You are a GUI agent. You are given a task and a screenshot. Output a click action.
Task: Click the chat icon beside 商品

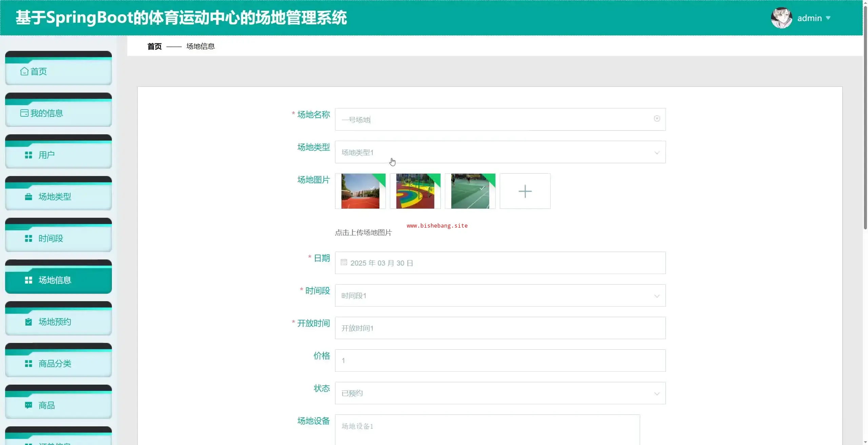pos(28,405)
